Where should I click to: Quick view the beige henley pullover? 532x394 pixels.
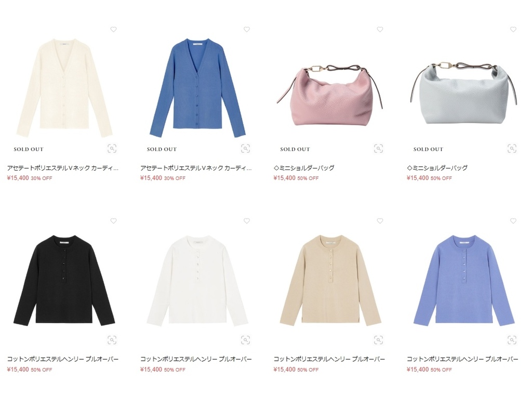(x=378, y=340)
